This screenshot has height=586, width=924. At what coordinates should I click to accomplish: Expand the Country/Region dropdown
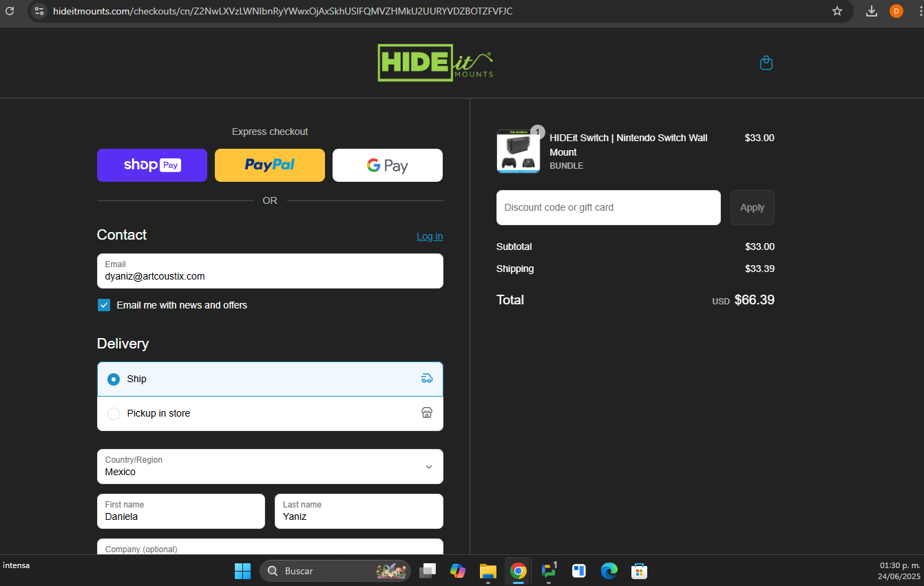[270, 466]
